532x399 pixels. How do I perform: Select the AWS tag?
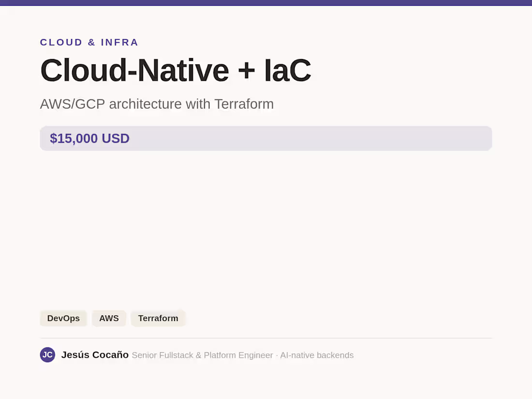tap(109, 318)
